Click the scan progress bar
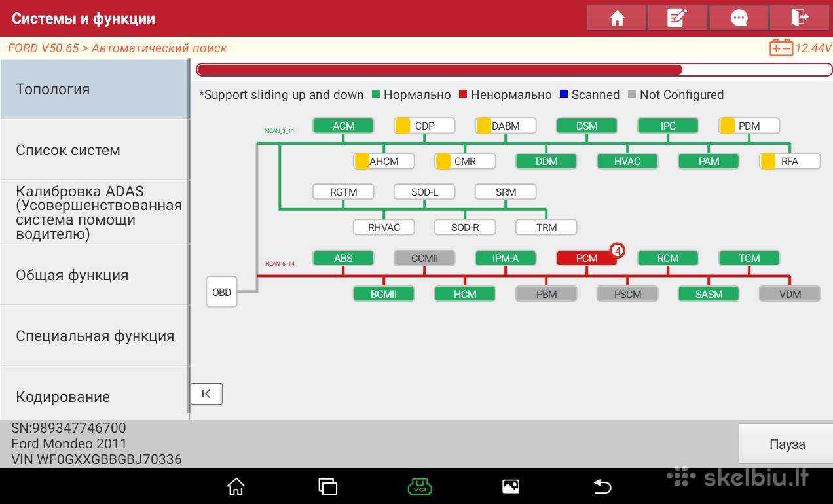The width and height of the screenshot is (833, 504). click(x=514, y=70)
